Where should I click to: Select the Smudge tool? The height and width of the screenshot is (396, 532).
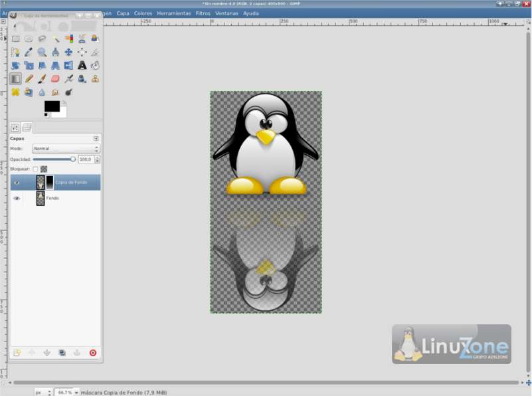pos(56,92)
